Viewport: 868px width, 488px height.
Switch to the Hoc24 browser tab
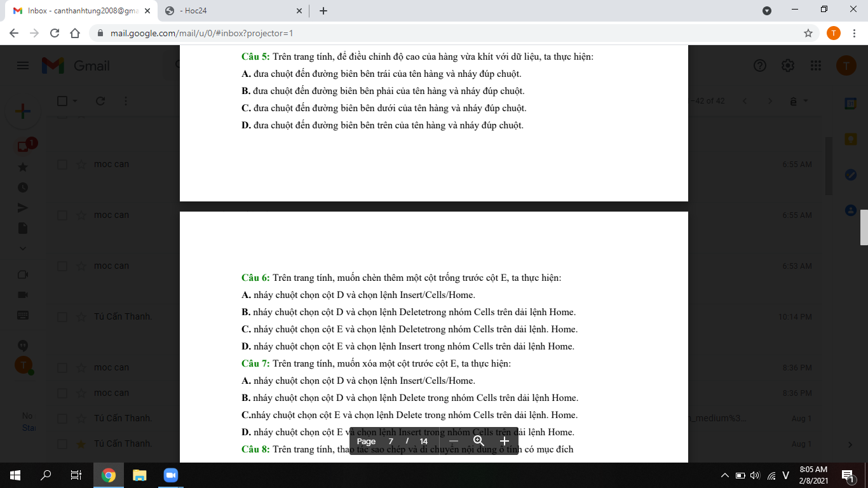click(x=232, y=11)
